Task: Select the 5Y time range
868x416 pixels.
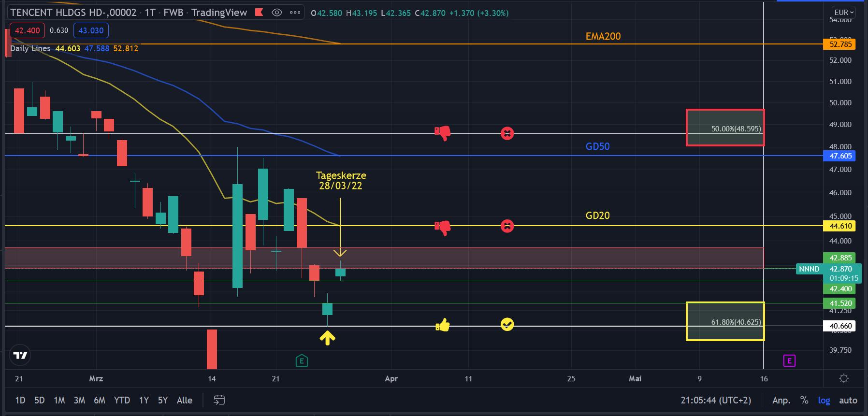Action: [163, 400]
